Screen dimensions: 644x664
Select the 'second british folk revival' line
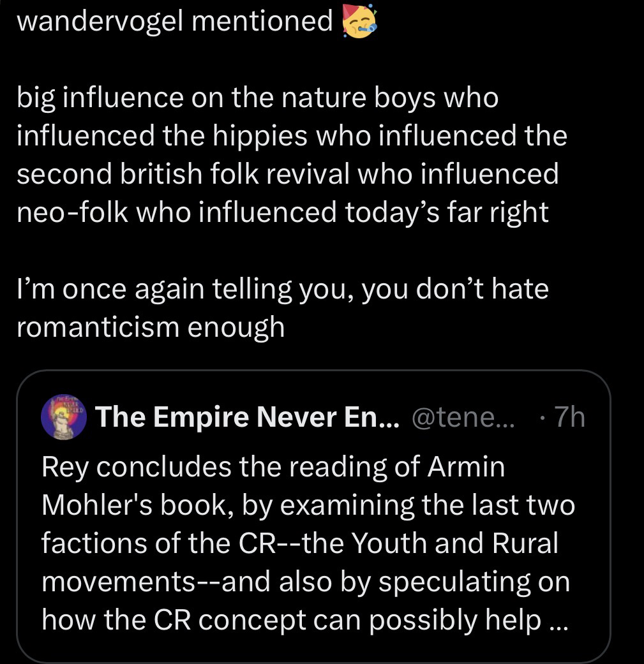287,174
